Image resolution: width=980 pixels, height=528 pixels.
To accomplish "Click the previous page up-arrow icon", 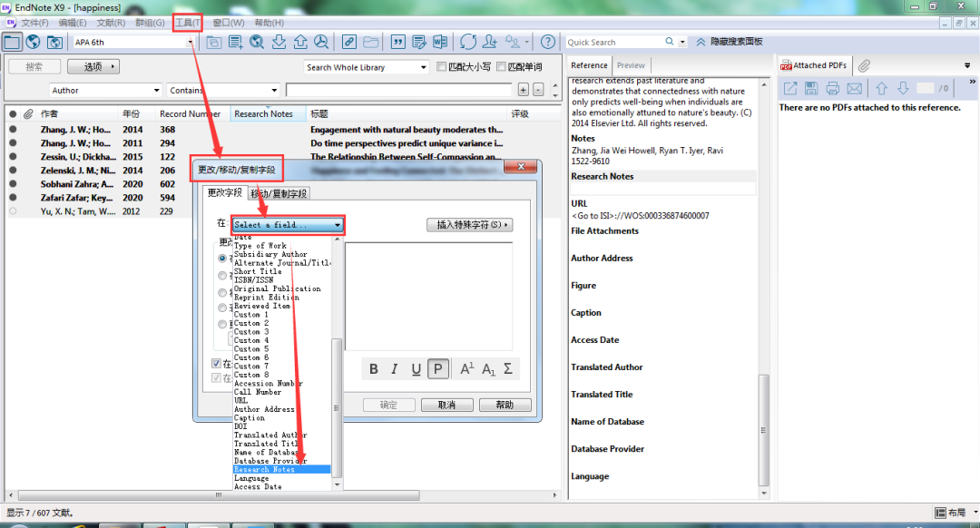I will (881, 88).
